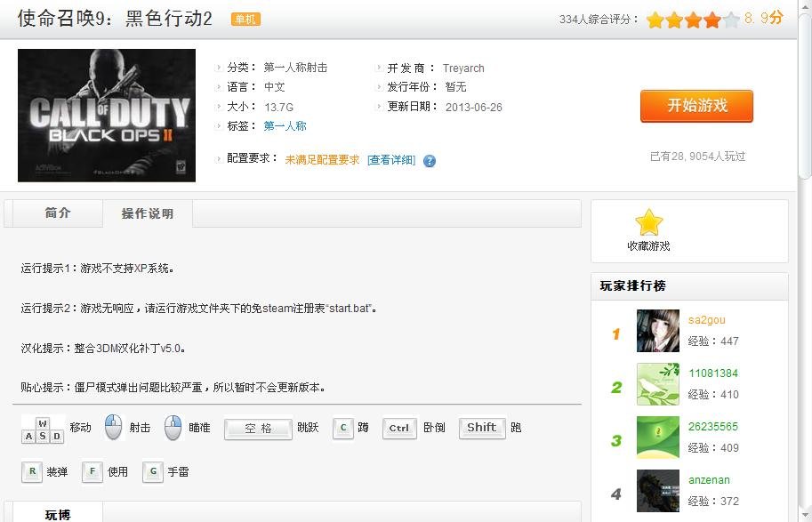
Task: Click the 13.7G size value
Action: pyautogui.click(x=278, y=108)
